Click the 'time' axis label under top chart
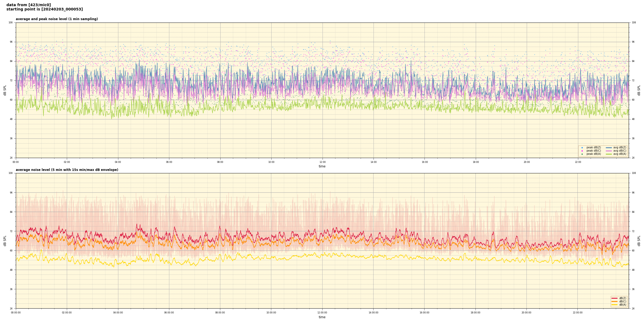Image resolution: width=644 pixels, height=322 pixels. point(322,166)
